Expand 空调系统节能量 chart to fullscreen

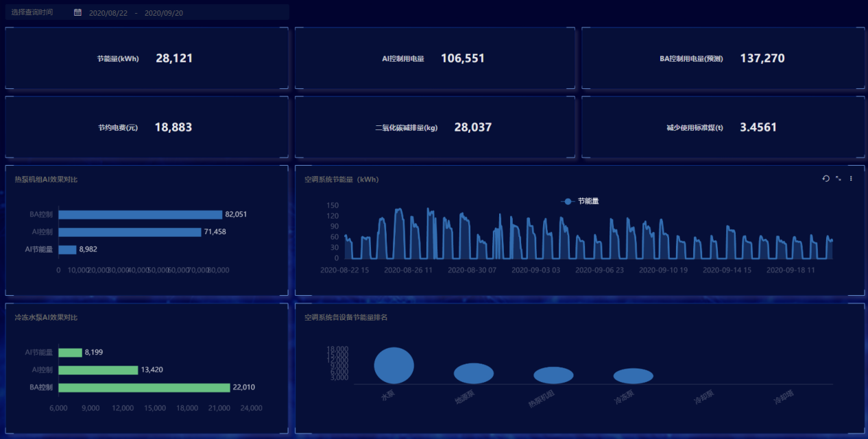[x=839, y=179]
